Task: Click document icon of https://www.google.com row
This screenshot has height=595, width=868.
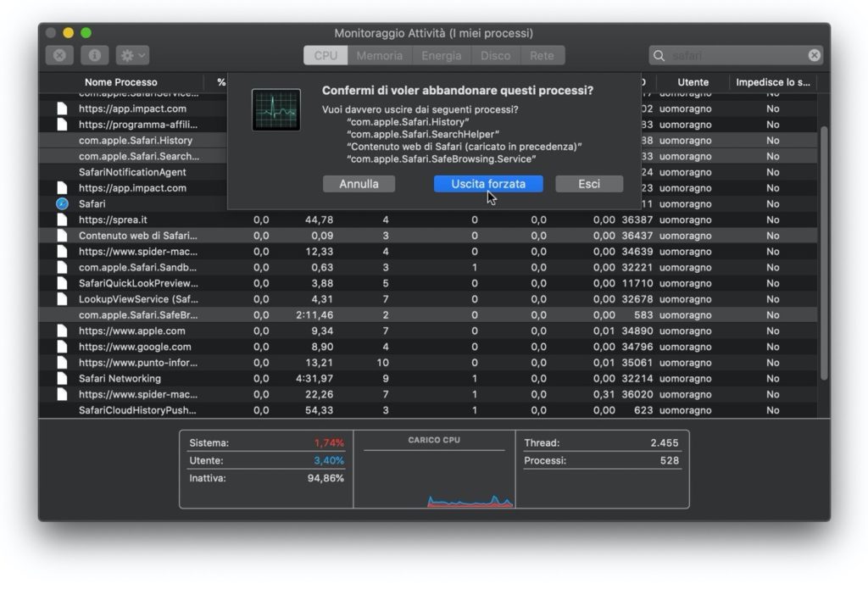Action: tap(62, 347)
